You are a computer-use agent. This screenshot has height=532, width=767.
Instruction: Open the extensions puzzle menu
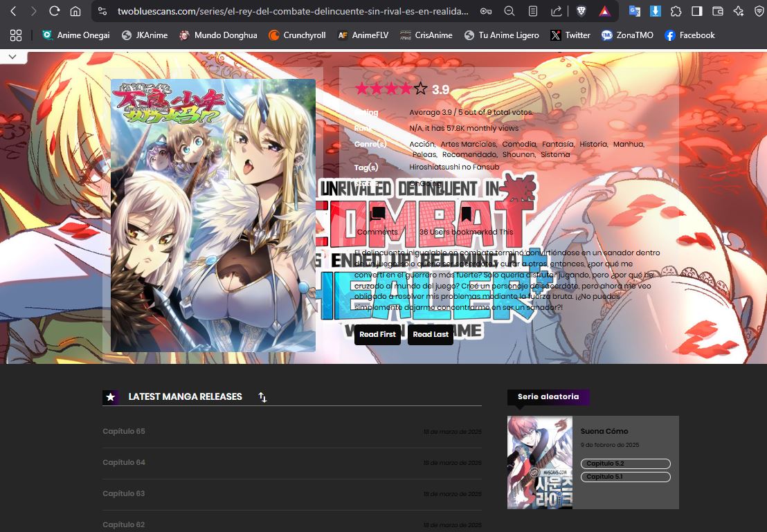pos(676,11)
